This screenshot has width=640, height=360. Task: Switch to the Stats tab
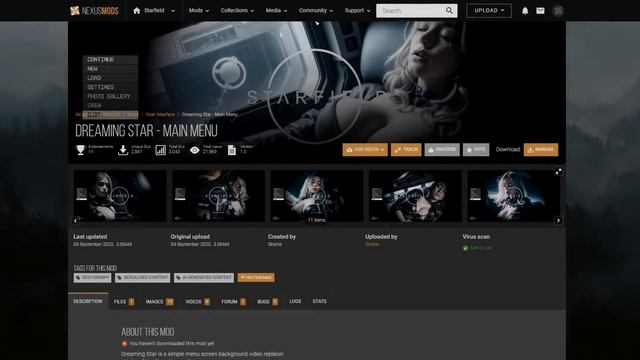(320, 301)
